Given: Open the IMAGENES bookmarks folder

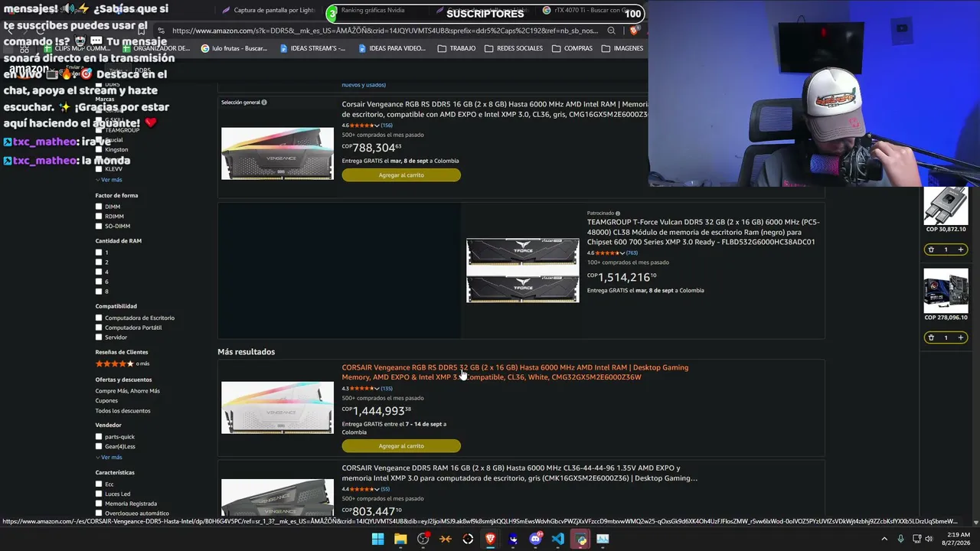Looking at the screenshot, I should (x=622, y=48).
